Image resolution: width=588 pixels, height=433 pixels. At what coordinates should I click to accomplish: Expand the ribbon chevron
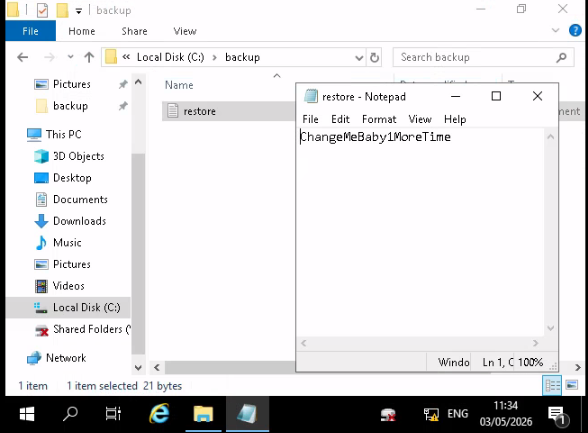click(555, 30)
